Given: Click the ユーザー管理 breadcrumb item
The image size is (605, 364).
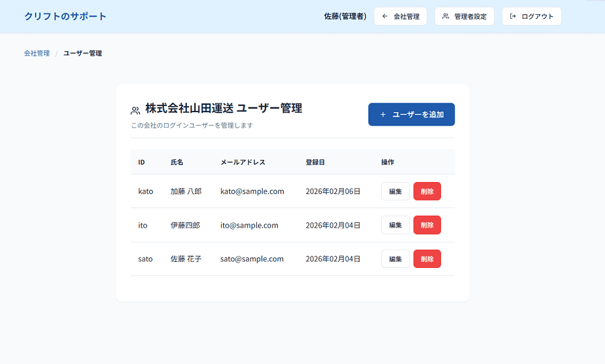Looking at the screenshot, I should click(x=83, y=53).
